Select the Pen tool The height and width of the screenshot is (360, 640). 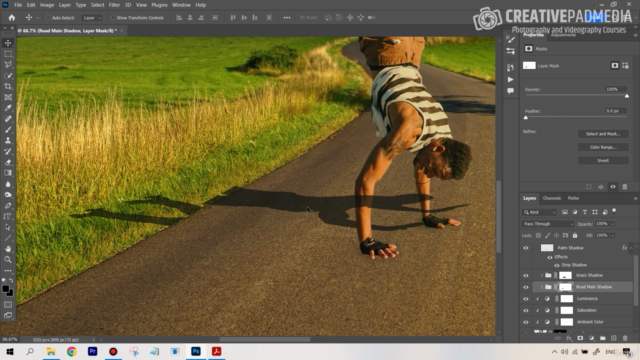click(x=8, y=206)
